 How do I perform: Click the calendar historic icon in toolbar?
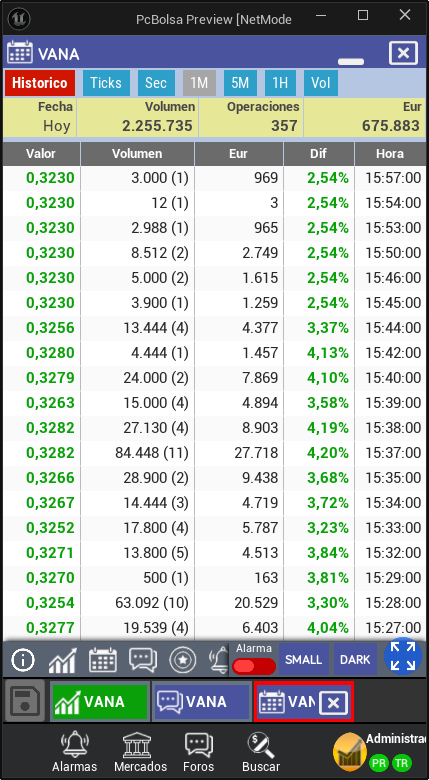point(103,660)
